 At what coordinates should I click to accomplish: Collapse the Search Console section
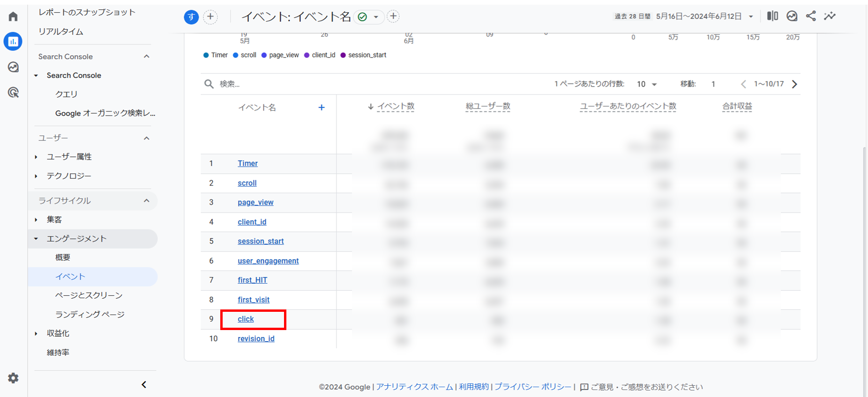tap(146, 57)
